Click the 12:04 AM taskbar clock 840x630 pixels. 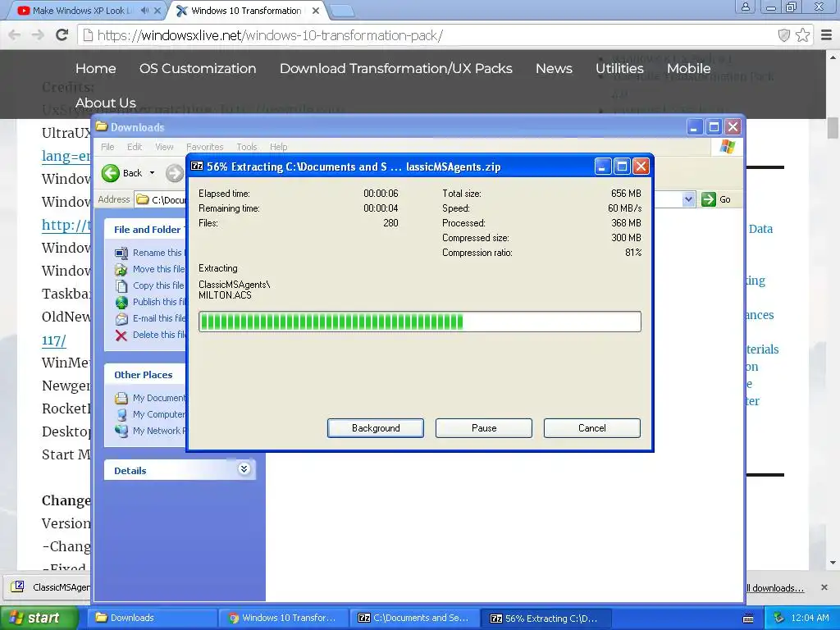810,618
